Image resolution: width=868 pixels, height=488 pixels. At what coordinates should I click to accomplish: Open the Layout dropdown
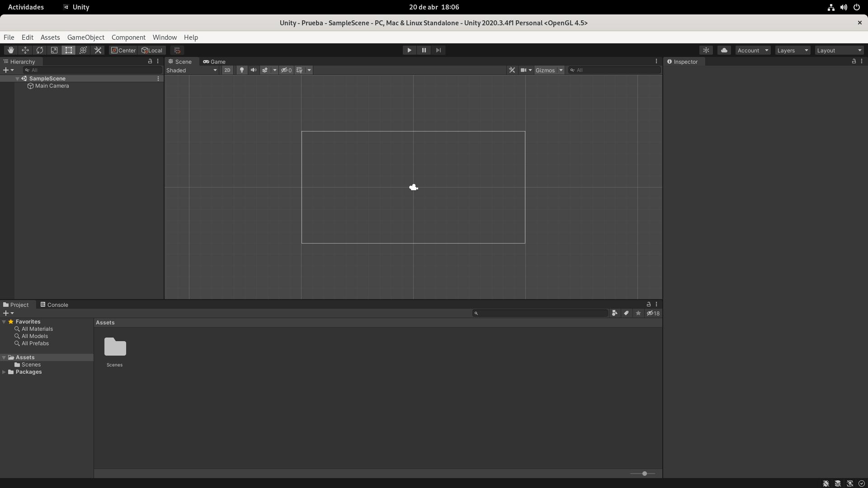click(839, 50)
